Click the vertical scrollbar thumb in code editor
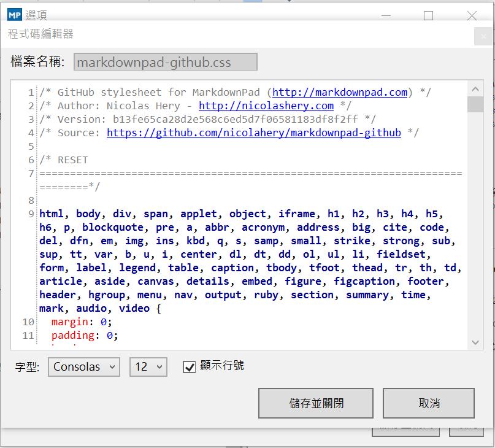The height and width of the screenshot is (448, 495). point(475,104)
